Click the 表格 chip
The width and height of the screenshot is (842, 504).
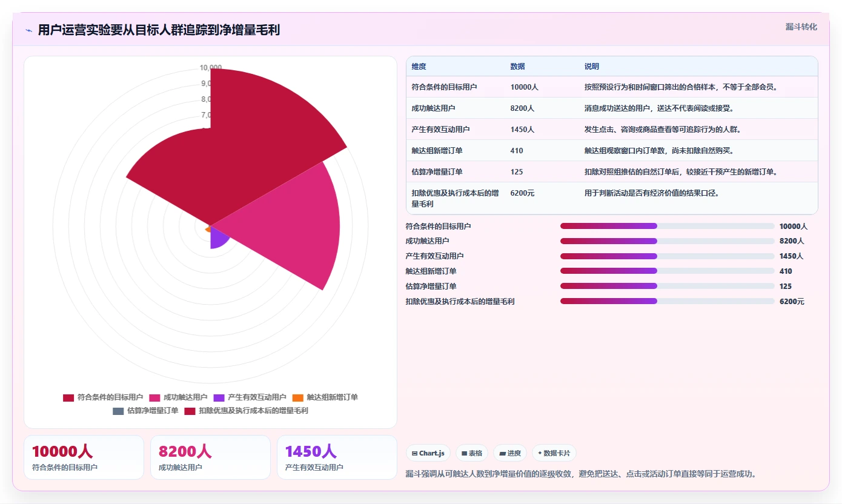(x=472, y=453)
